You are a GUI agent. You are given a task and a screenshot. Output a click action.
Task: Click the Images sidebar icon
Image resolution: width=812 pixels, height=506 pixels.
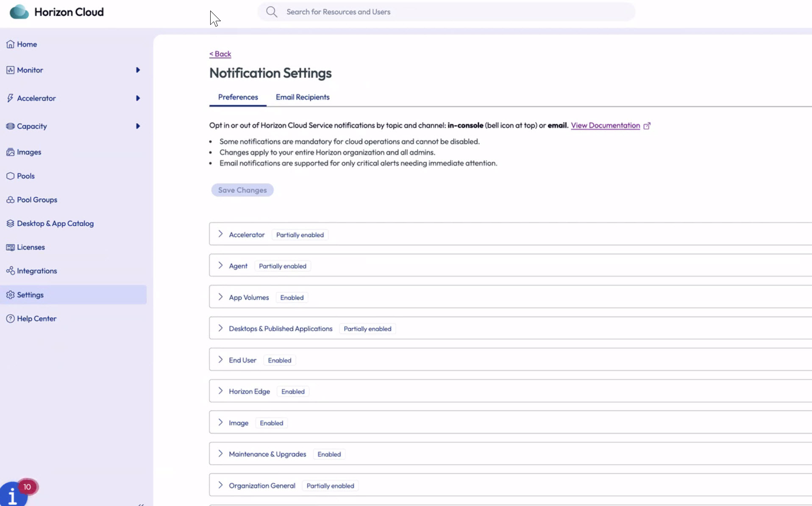click(11, 152)
